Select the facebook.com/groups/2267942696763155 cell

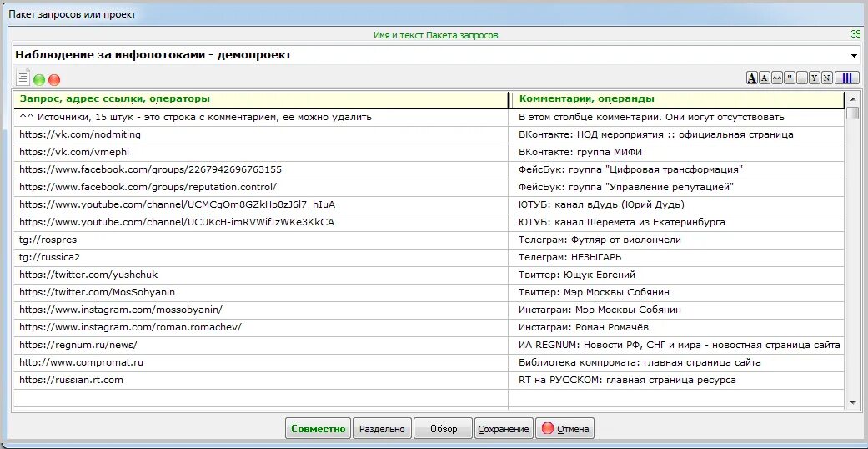point(261,169)
